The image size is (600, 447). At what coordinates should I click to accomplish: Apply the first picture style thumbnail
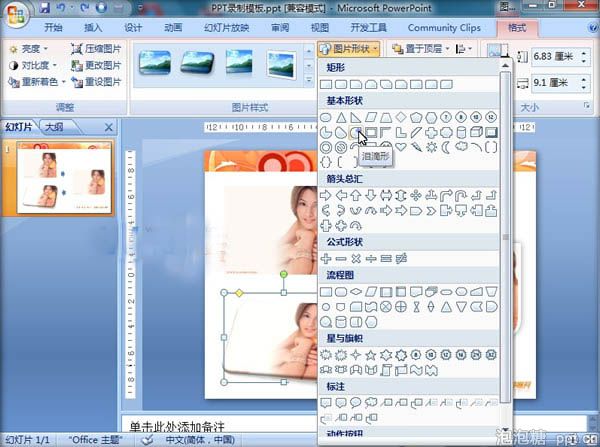pos(155,62)
